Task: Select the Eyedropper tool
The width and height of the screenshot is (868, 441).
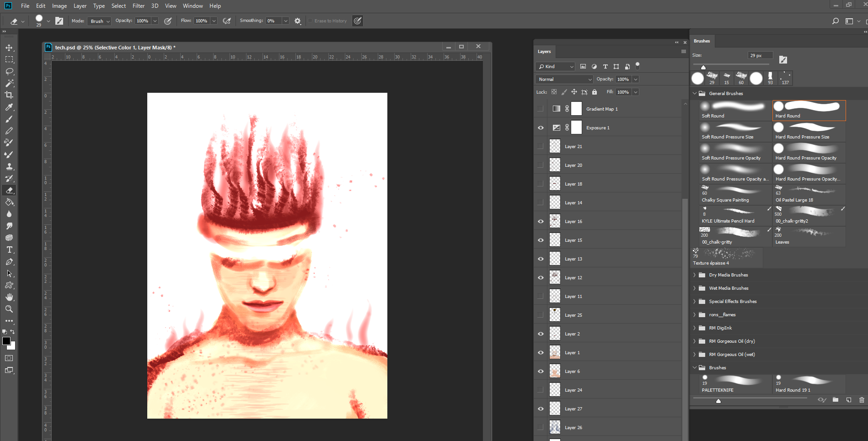Action: click(9, 107)
